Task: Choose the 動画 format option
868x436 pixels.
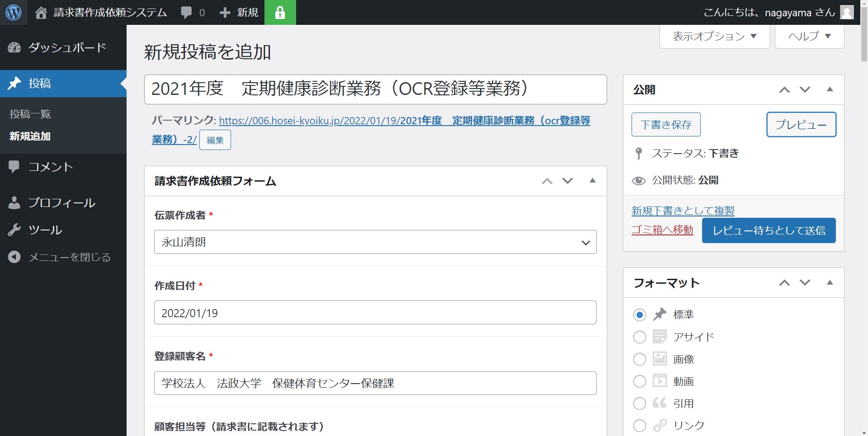Action: point(639,381)
